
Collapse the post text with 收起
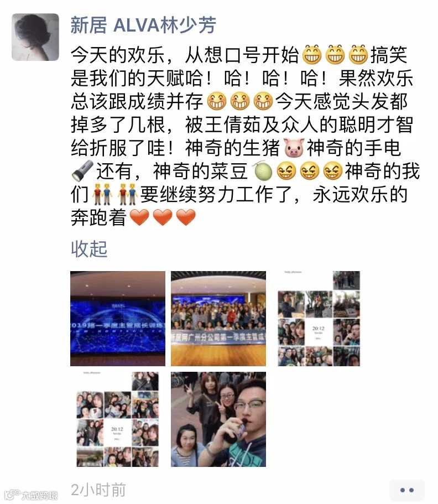point(89,249)
